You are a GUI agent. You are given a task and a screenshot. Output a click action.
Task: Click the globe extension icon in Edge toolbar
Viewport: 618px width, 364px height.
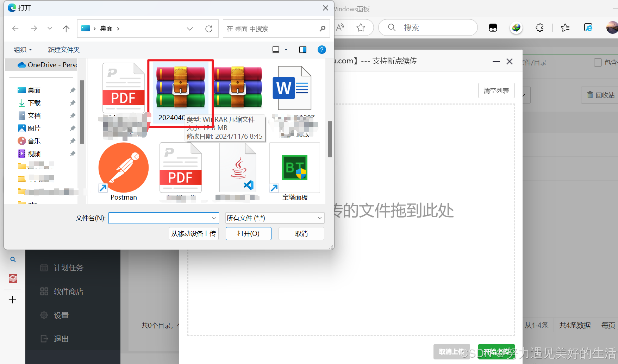pyautogui.click(x=516, y=27)
